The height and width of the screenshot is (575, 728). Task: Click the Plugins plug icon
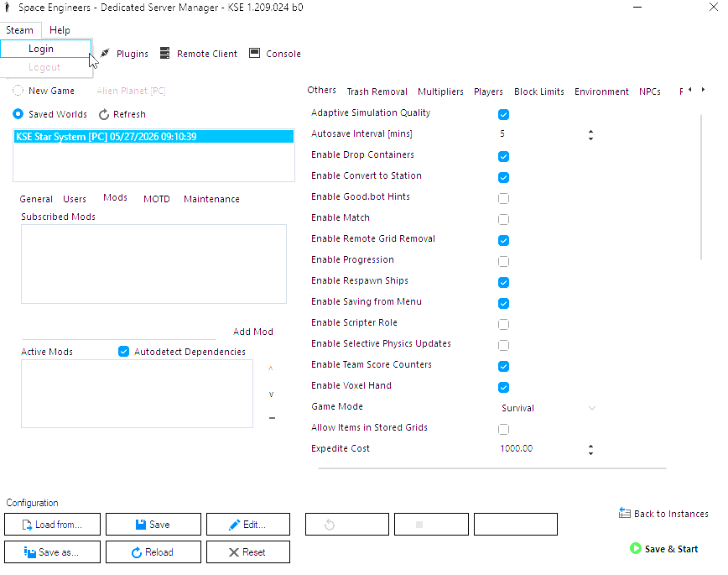[106, 53]
